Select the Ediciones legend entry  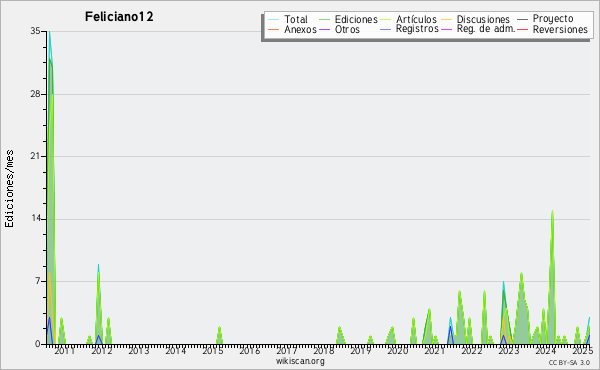tap(356, 19)
